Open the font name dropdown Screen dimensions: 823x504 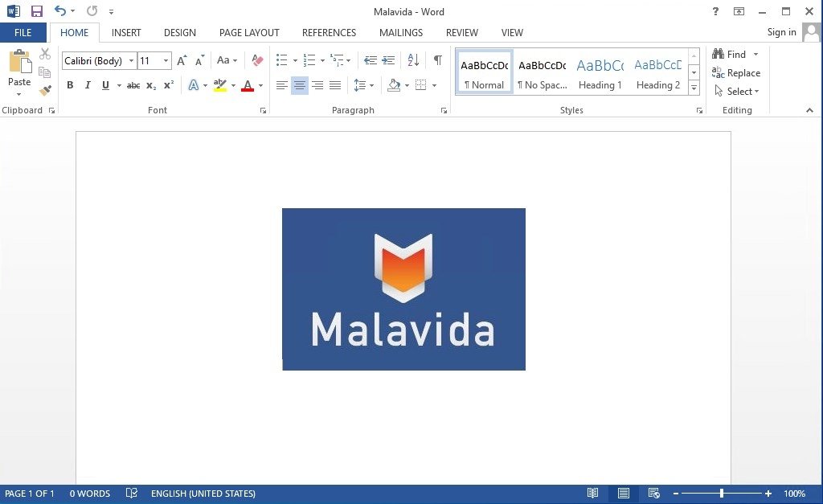coord(131,60)
